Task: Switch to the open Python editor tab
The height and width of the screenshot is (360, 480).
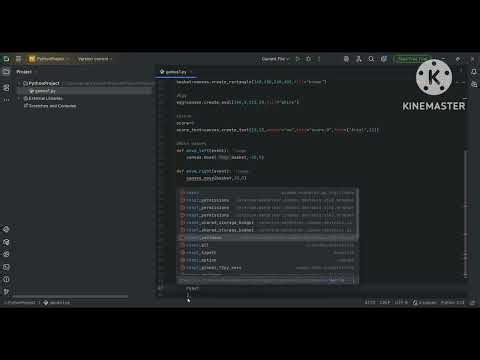Action: point(176,72)
